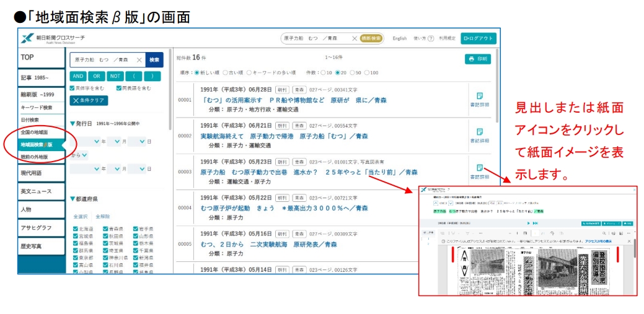Click the 印刷 print button
Image resolution: width=644 pixels, height=314 pixels.
point(478,59)
